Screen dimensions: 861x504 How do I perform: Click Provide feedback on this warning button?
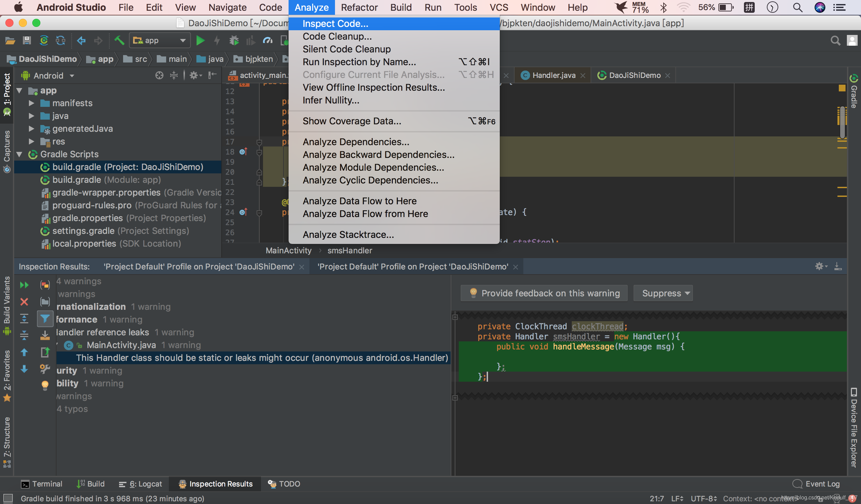544,293
